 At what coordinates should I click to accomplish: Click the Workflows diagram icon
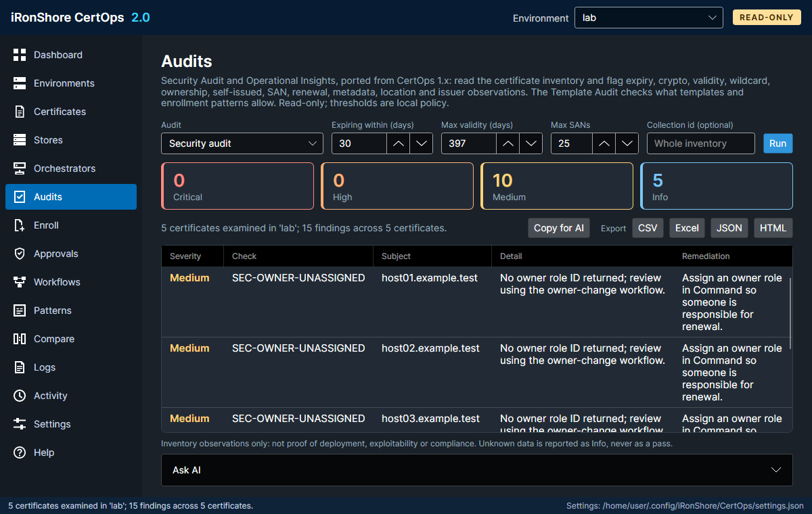tap(20, 282)
